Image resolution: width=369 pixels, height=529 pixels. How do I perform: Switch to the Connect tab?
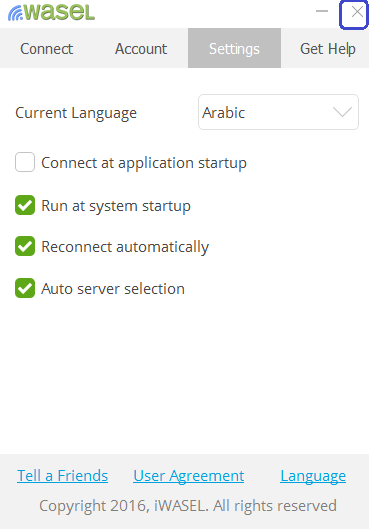click(x=47, y=49)
